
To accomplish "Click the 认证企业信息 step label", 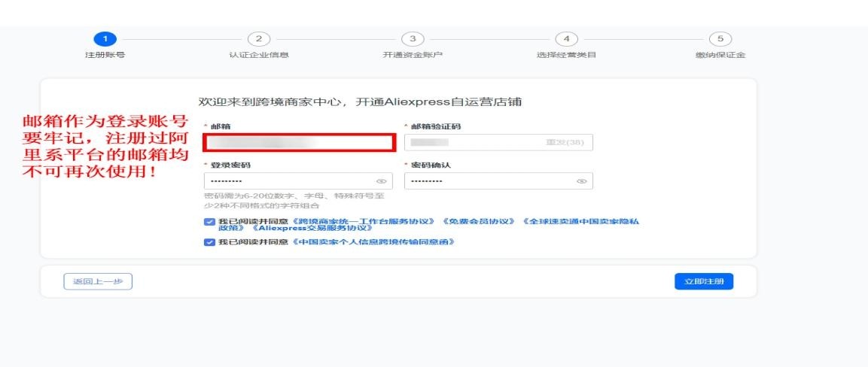I will [x=258, y=55].
